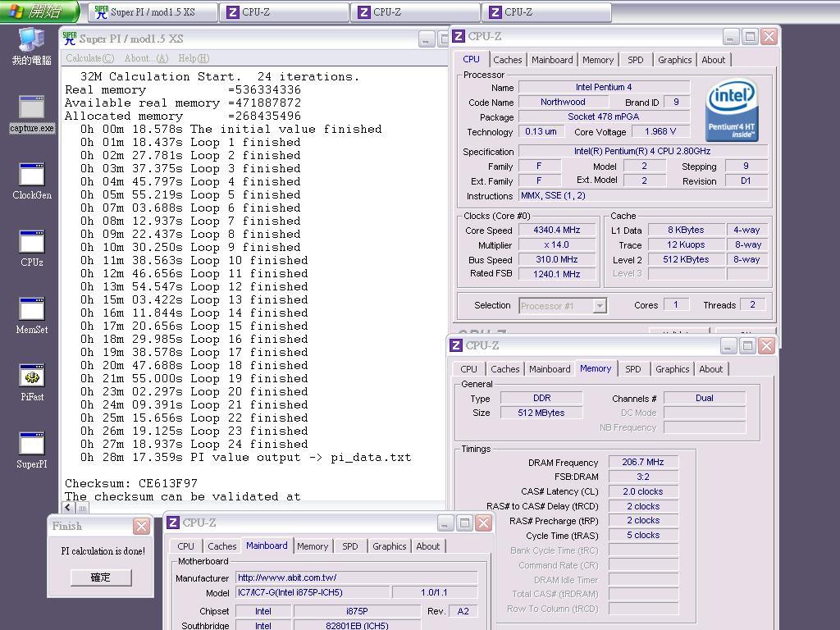Select the ClockGen desktop icon

(32, 181)
